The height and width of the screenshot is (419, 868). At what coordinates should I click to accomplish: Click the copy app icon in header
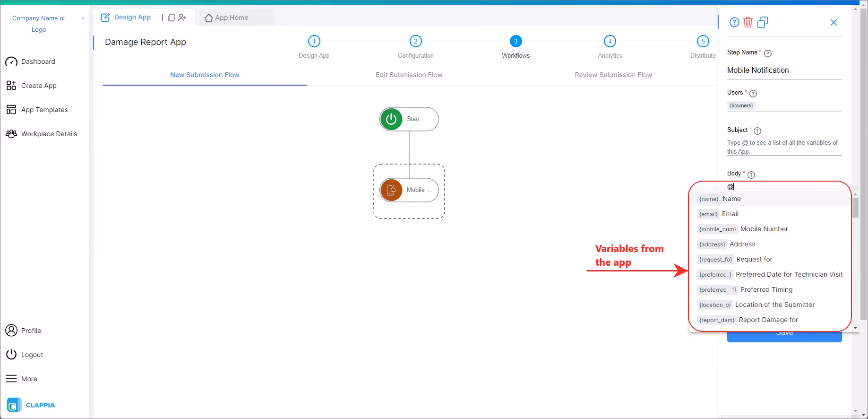[172, 17]
